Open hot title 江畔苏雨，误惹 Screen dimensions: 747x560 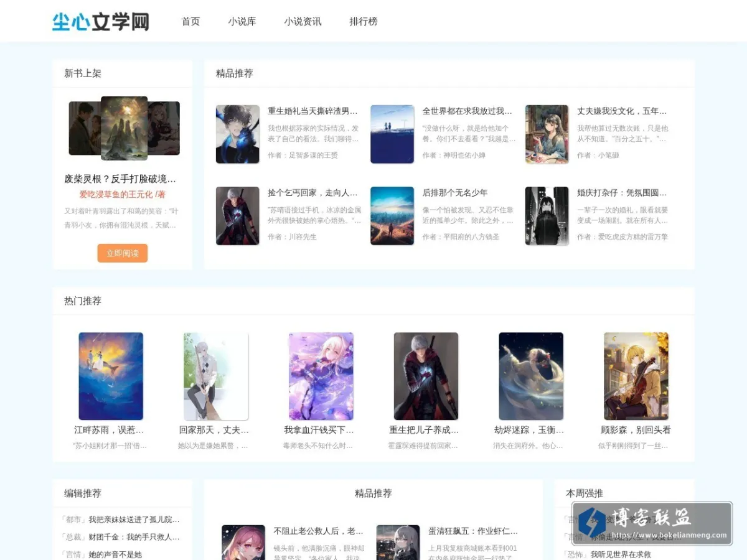coord(109,430)
